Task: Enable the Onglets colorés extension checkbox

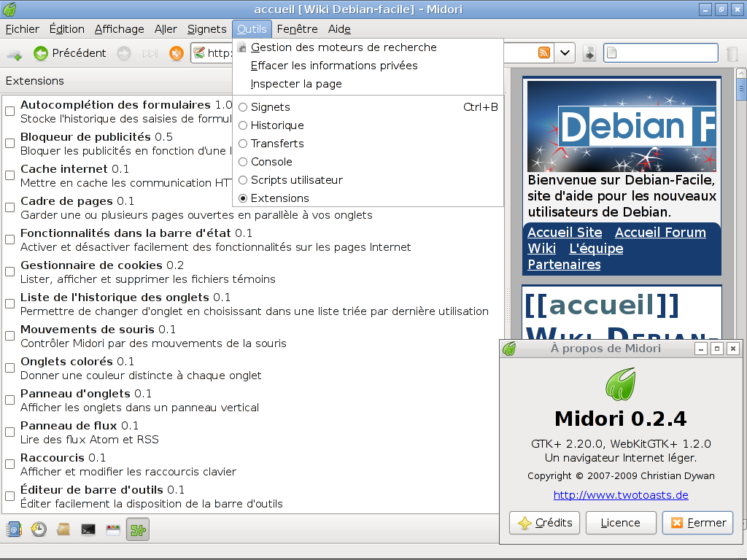Action: 10,367
